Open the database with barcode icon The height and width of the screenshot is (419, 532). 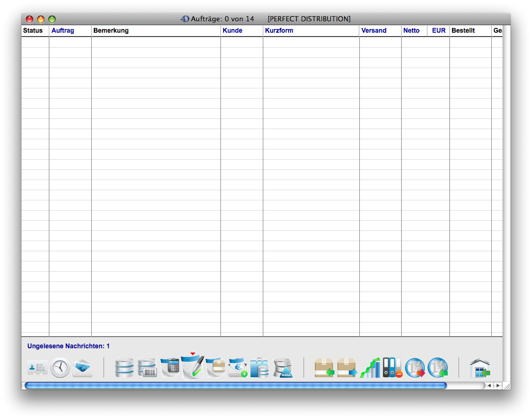147,368
